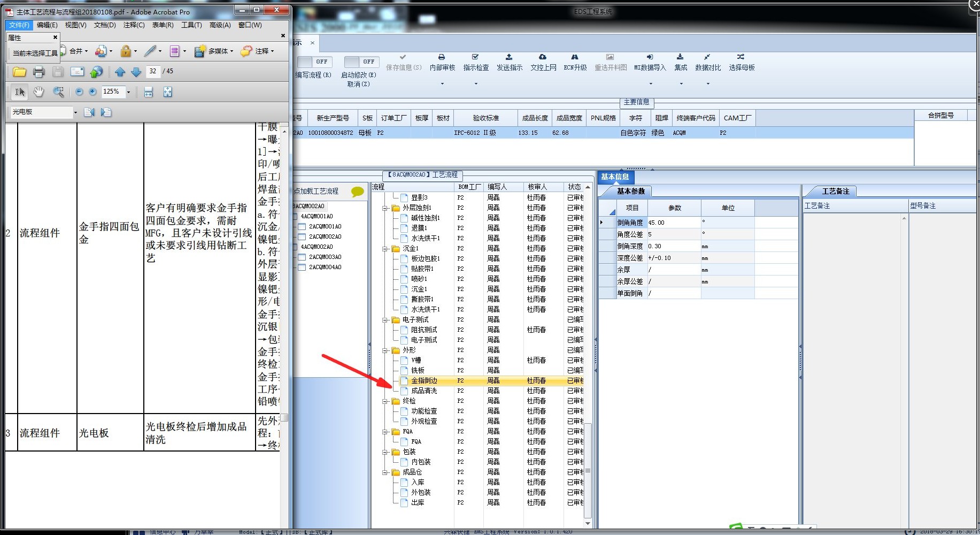Image resolution: width=980 pixels, height=535 pixels.
Task: Open the 高级(A) menu
Action: [x=220, y=25]
